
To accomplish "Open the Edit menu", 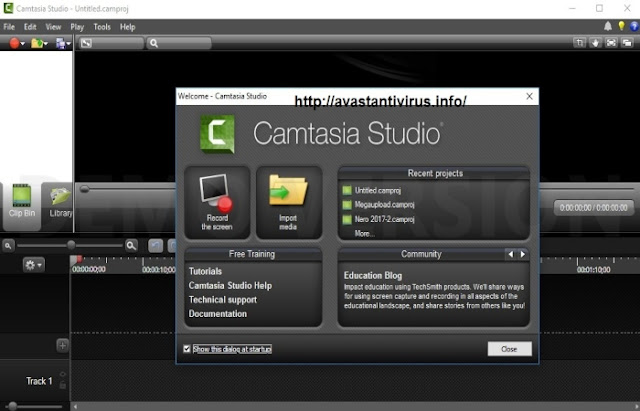I will point(30,27).
